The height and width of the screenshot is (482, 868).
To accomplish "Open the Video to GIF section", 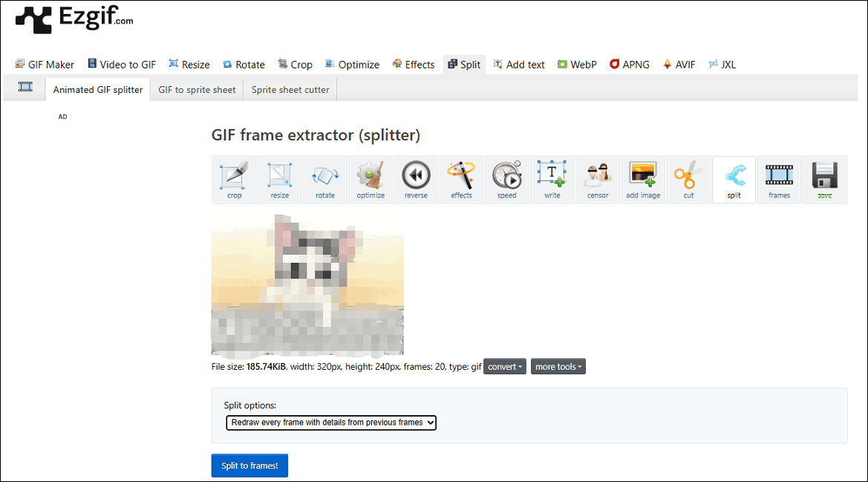I will (121, 64).
